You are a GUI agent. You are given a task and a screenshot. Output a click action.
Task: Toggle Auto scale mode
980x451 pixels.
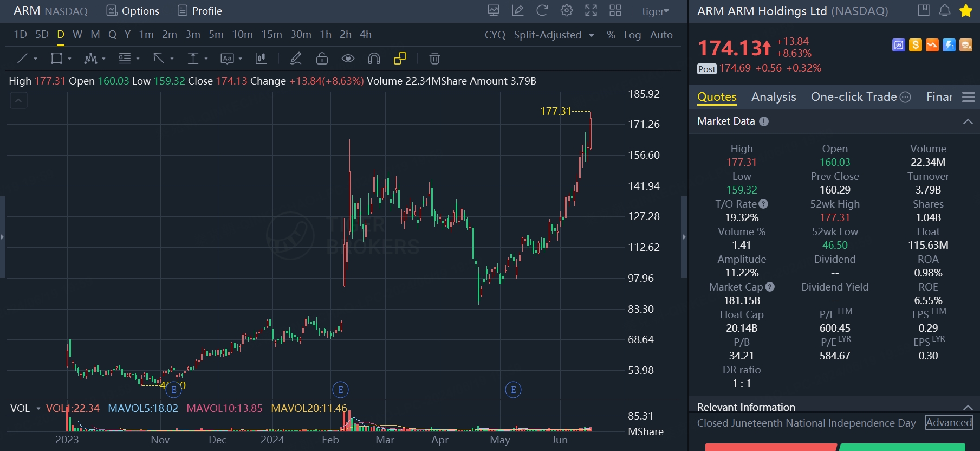click(x=661, y=35)
